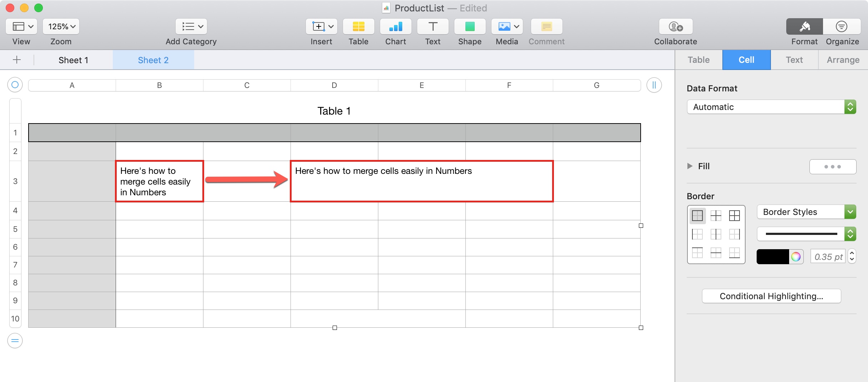Open the Organize panel

click(842, 27)
